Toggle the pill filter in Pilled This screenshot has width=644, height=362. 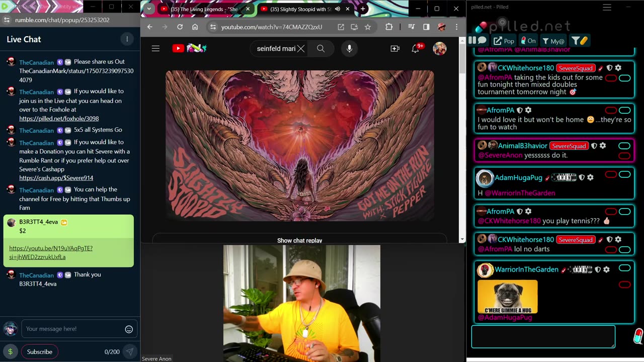click(580, 41)
